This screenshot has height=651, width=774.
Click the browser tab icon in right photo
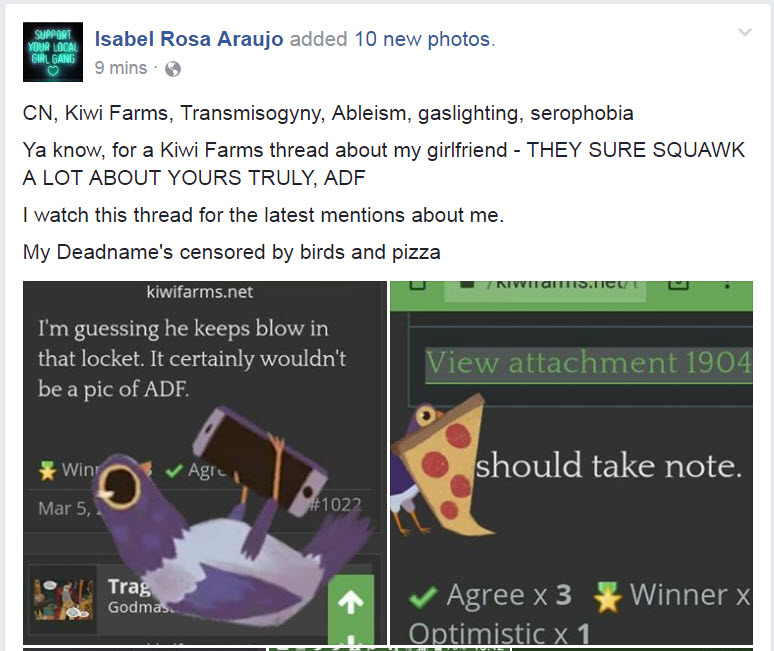(x=678, y=284)
